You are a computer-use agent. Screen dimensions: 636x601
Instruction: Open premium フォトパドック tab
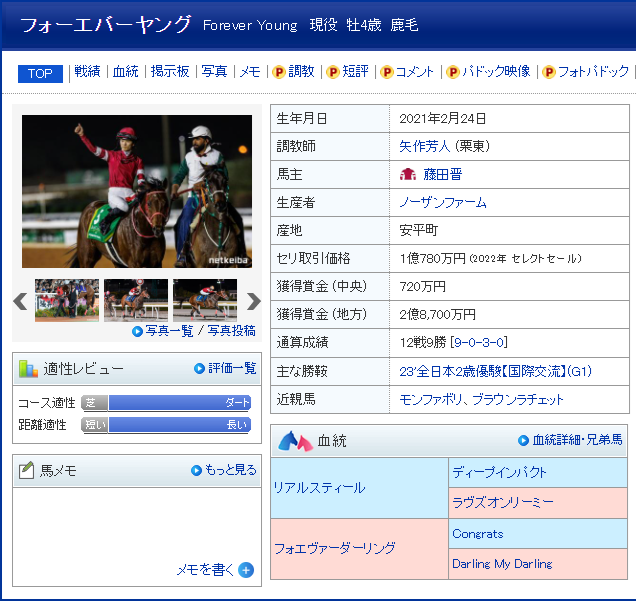click(x=593, y=71)
